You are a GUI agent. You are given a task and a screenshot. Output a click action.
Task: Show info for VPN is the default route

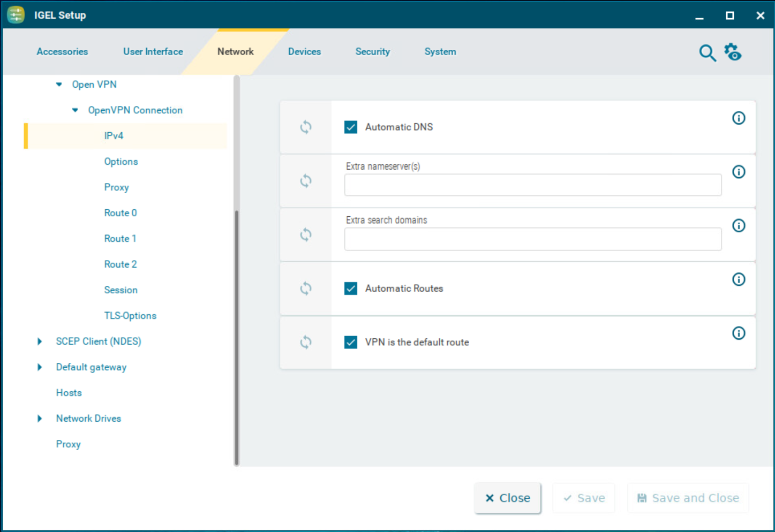click(x=739, y=333)
